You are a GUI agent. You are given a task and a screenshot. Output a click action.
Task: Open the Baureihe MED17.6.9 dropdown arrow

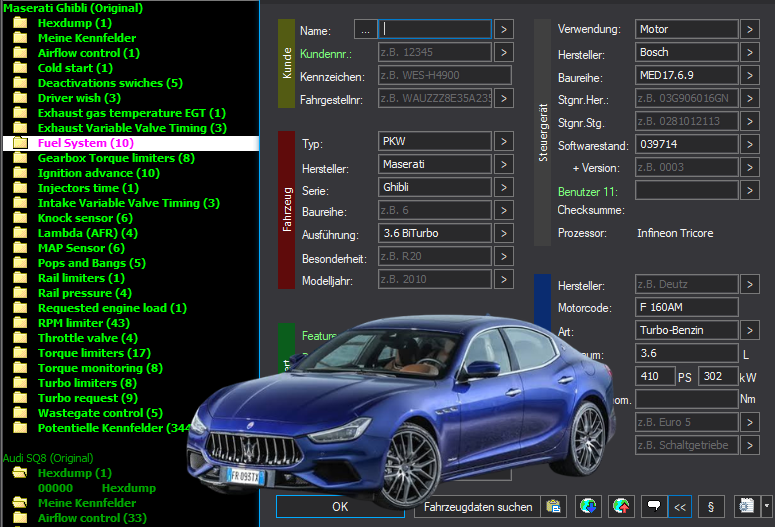coord(749,76)
